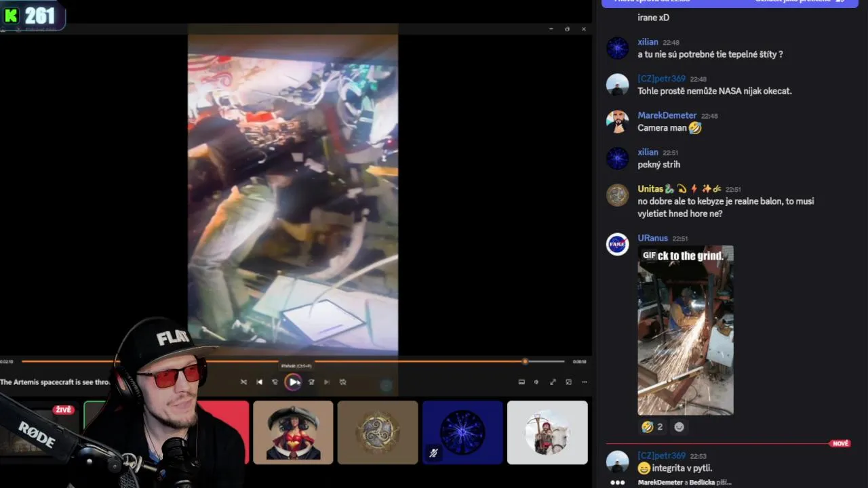868x488 pixels.
Task: Open URanus's username in chat
Action: (653, 238)
